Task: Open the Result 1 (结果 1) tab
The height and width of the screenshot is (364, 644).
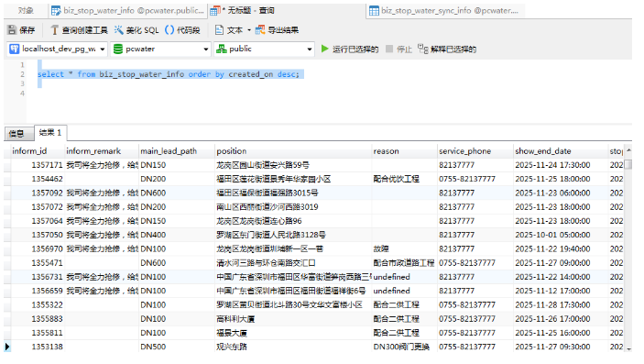Action: (50, 132)
